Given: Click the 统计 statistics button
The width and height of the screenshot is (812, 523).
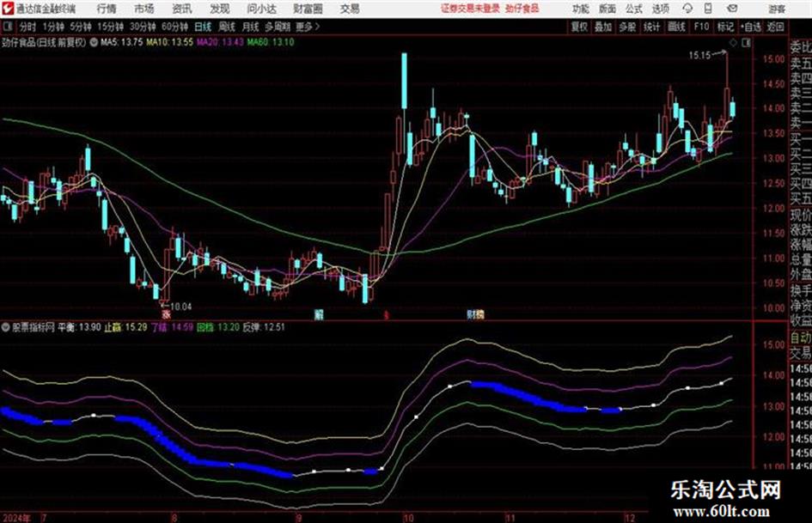Looking at the screenshot, I should pyautogui.click(x=652, y=27).
